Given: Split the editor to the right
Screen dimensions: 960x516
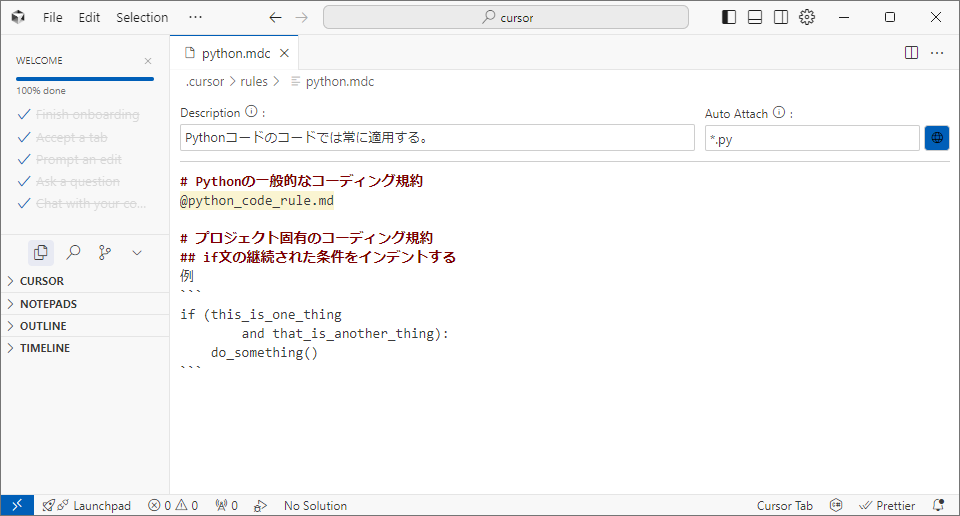Looking at the screenshot, I should coord(912,53).
